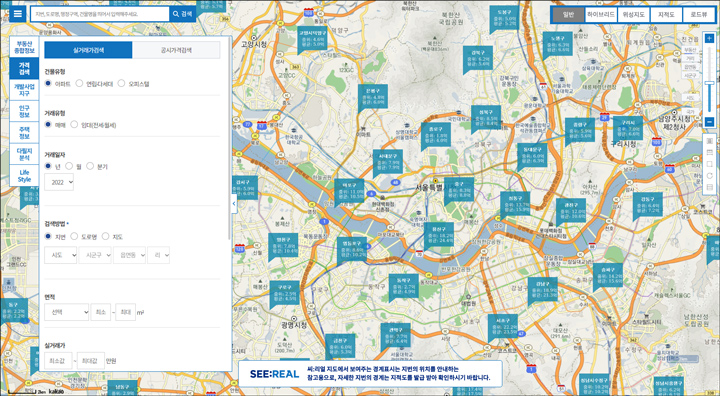
Task: Select the 마포구 price marker on map
Action: coord(349,191)
